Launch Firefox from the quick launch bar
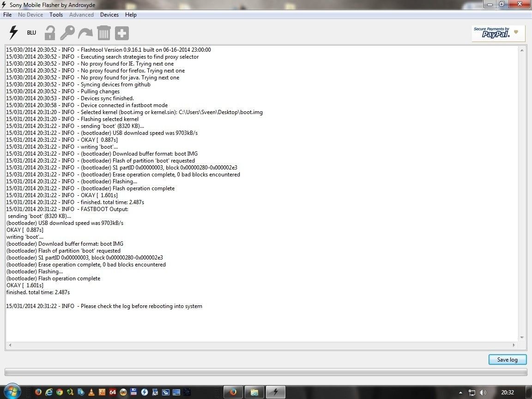The width and height of the screenshot is (532, 399). click(38, 392)
